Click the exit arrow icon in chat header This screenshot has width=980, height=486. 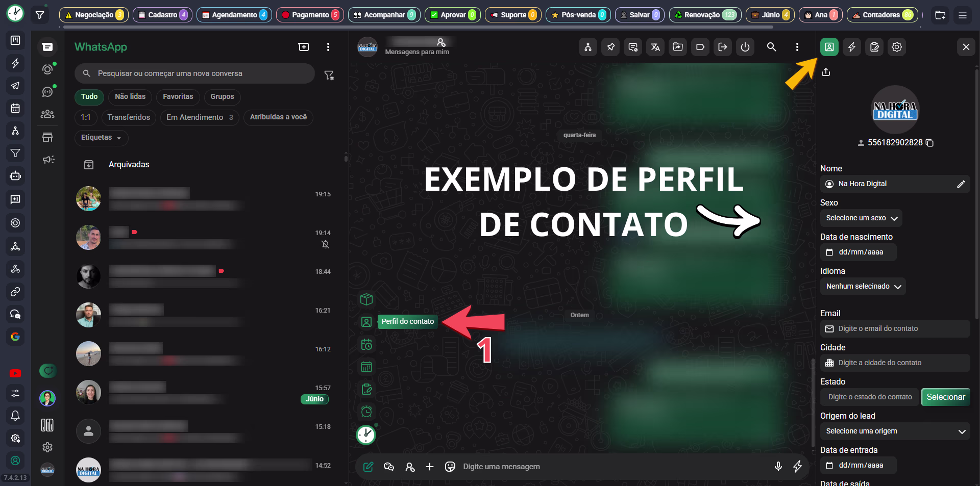[x=723, y=47]
